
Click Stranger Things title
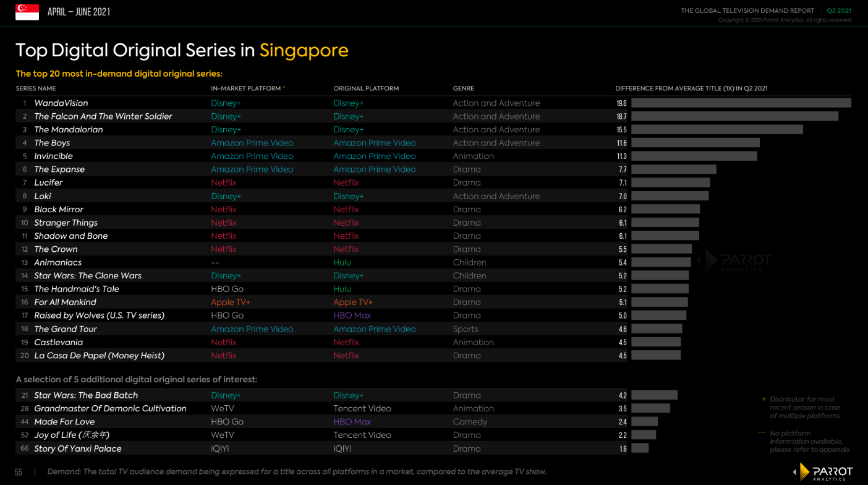pos(66,223)
